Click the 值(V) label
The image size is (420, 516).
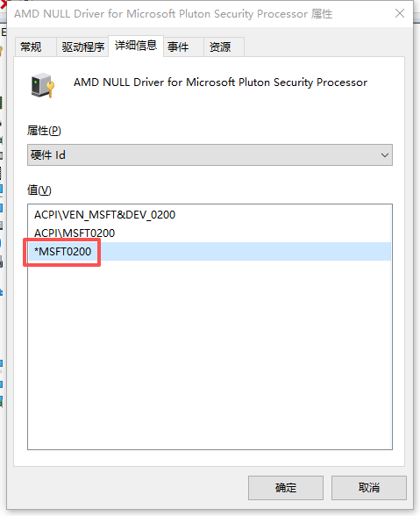[x=39, y=190]
